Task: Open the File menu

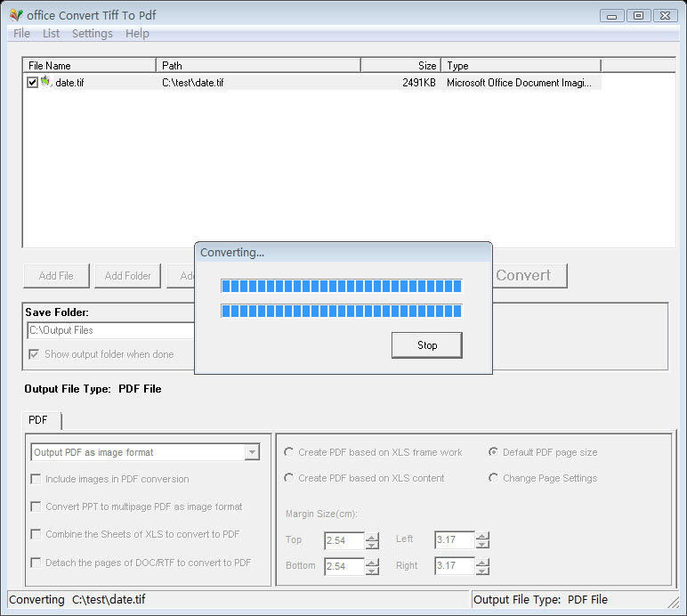Action: (21, 33)
